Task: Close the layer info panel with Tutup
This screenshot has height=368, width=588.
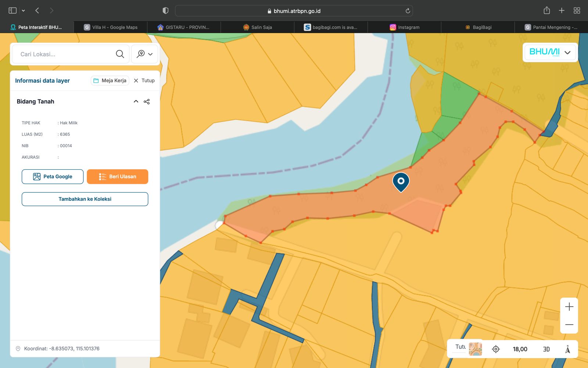Action: (144, 81)
